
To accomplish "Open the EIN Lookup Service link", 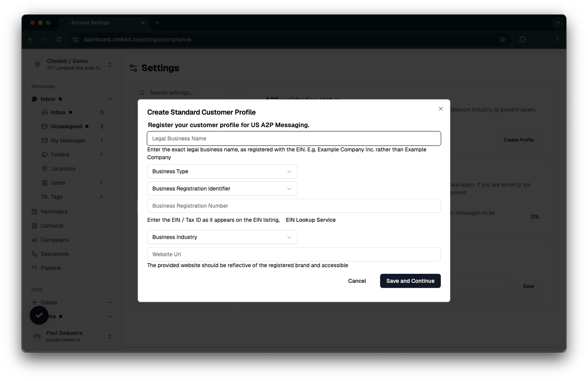I will pyautogui.click(x=311, y=220).
